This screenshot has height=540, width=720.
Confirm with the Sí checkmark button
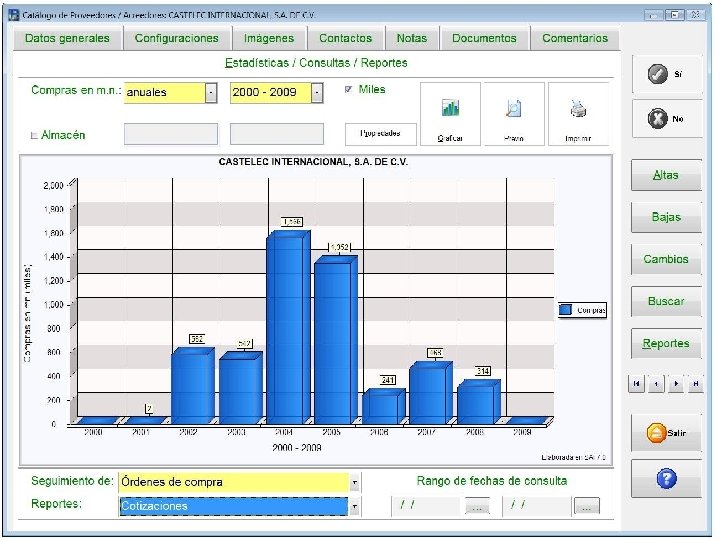[x=667, y=74]
